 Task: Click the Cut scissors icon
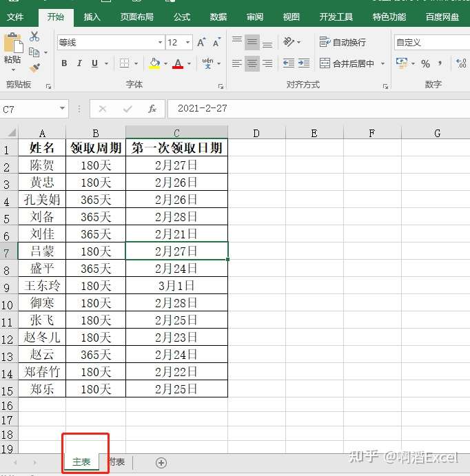pos(34,37)
